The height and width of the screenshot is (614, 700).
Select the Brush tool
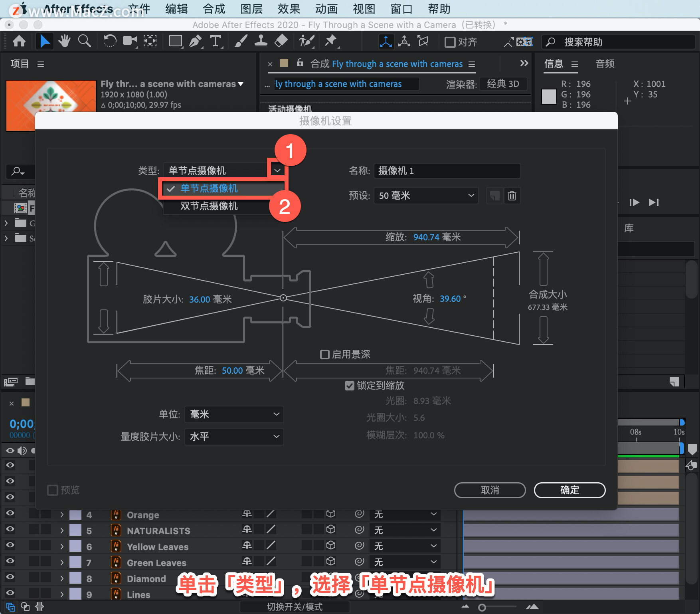(x=241, y=41)
